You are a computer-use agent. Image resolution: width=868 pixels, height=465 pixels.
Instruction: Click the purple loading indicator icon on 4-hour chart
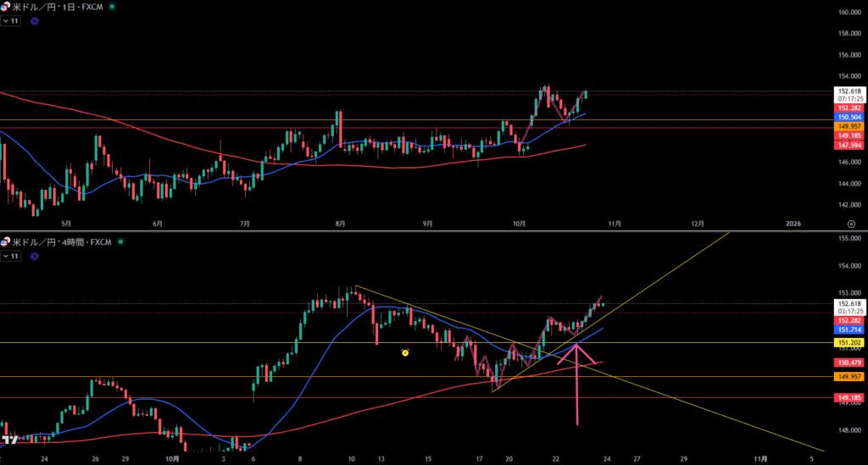coord(34,256)
